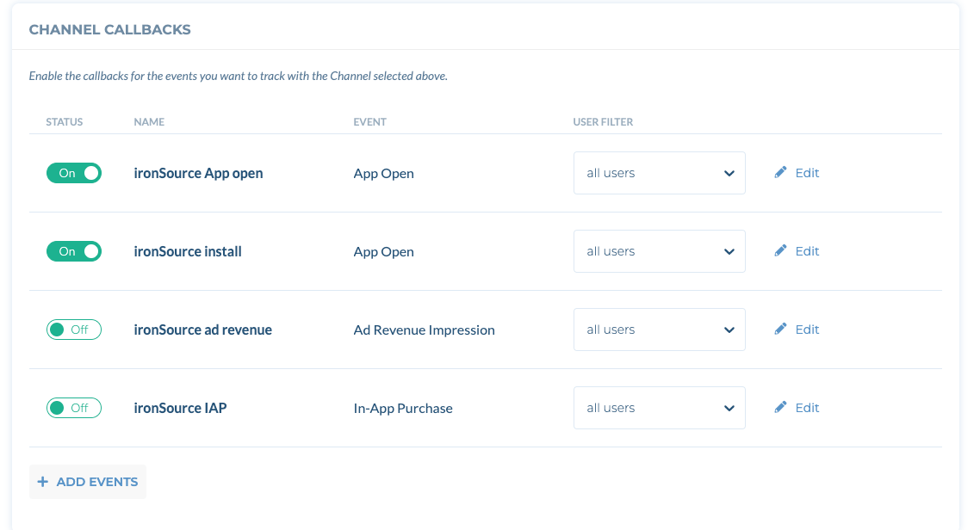Click plus icon beside ADD EVENTS
The height and width of the screenshot is (530, 980).
[x=42, y=481]
